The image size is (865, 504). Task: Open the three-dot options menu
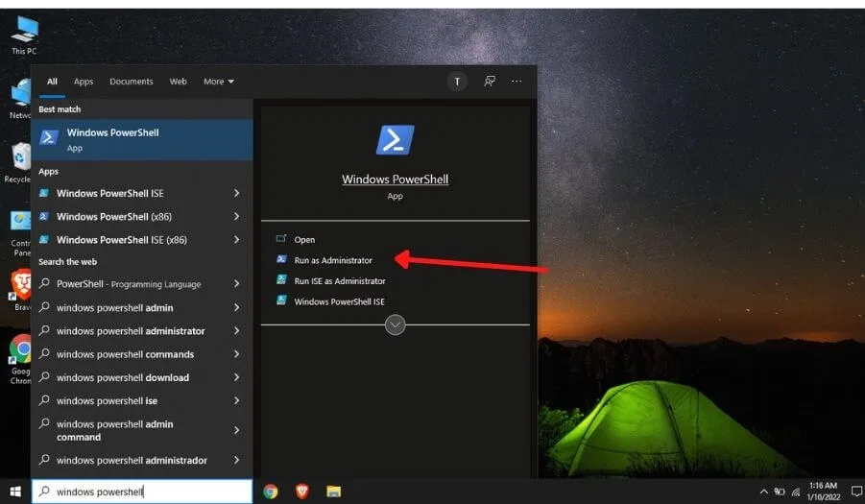pos(517,82)
